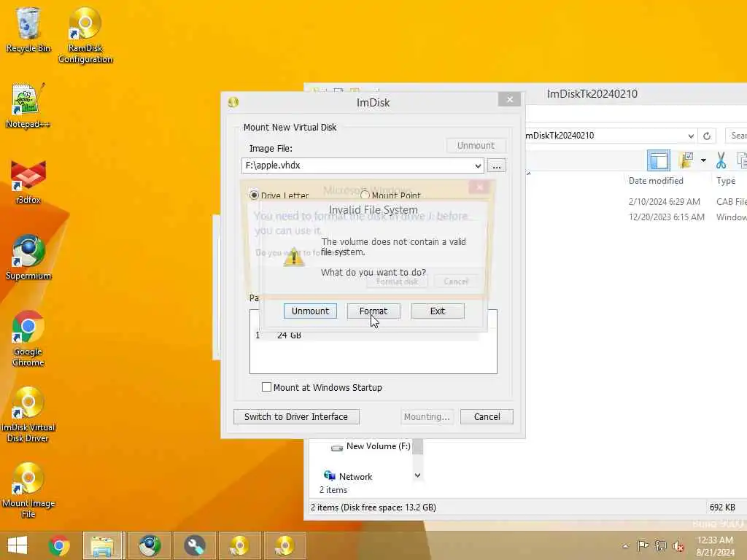Viewport: 747px width, 560px height.
Task: Launch Supermium from the desktop
Action: (28, 257)
